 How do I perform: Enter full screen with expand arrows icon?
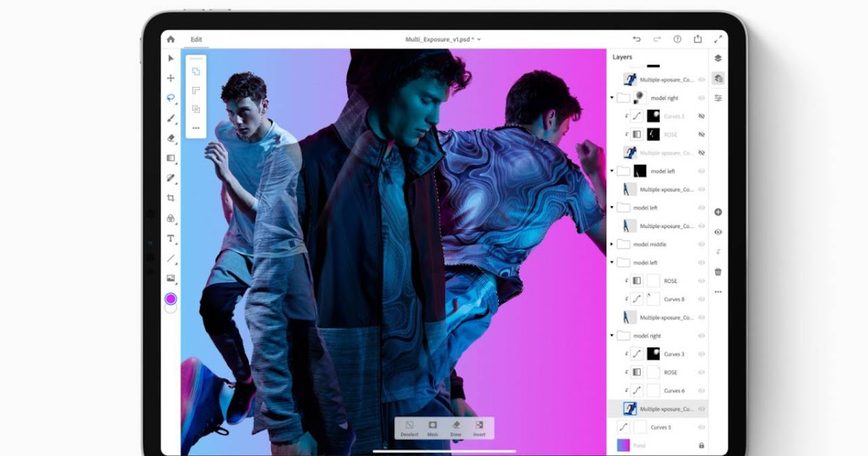(x=718, y=39)
